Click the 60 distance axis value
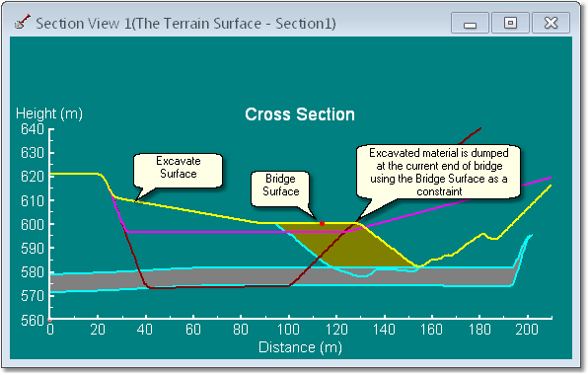 click(x=192, y=330)
